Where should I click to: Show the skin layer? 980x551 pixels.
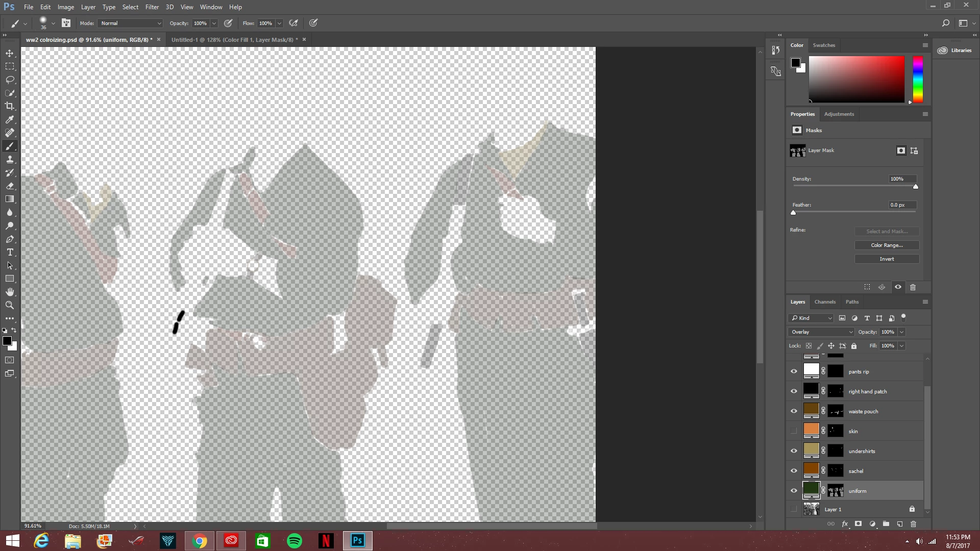coord(794,431)
